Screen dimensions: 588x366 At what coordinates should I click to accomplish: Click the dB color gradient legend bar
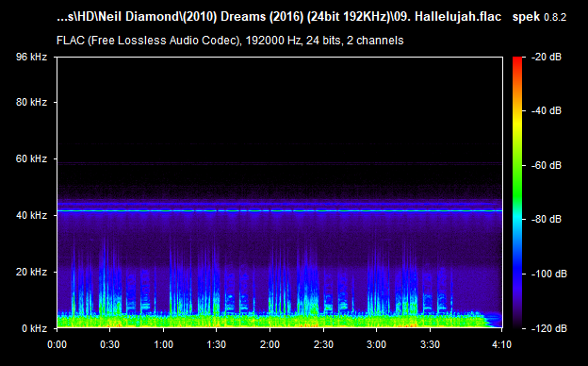(517, 192)
